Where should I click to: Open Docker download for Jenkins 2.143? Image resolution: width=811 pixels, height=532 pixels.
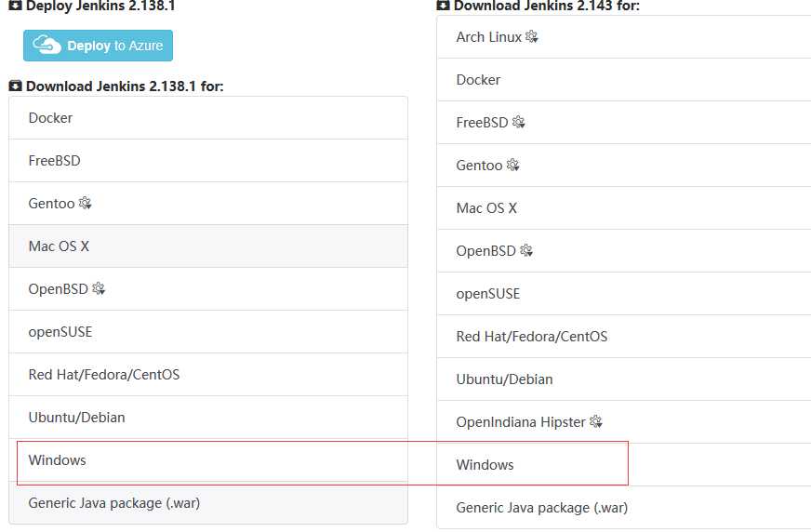pyautogui.click(x=624, y=80)
